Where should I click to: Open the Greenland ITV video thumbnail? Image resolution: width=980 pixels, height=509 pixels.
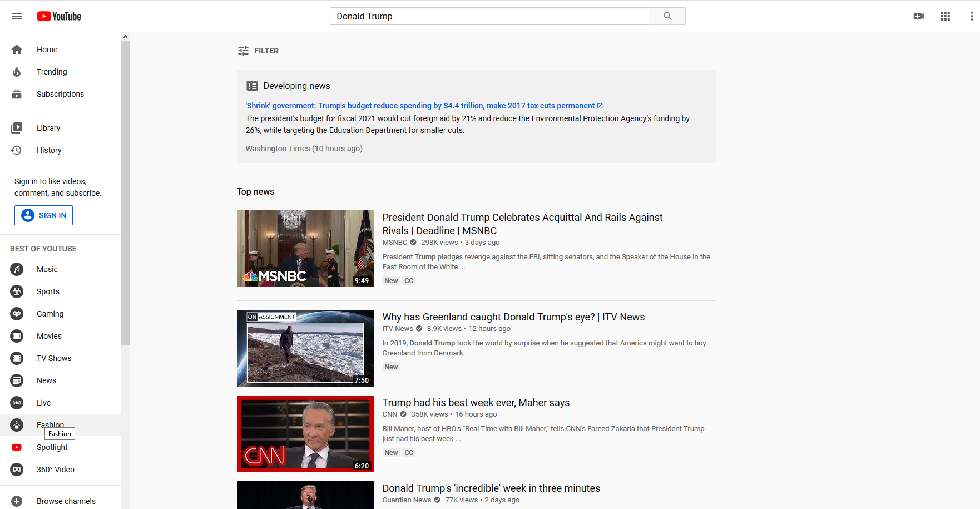(305, 348)
